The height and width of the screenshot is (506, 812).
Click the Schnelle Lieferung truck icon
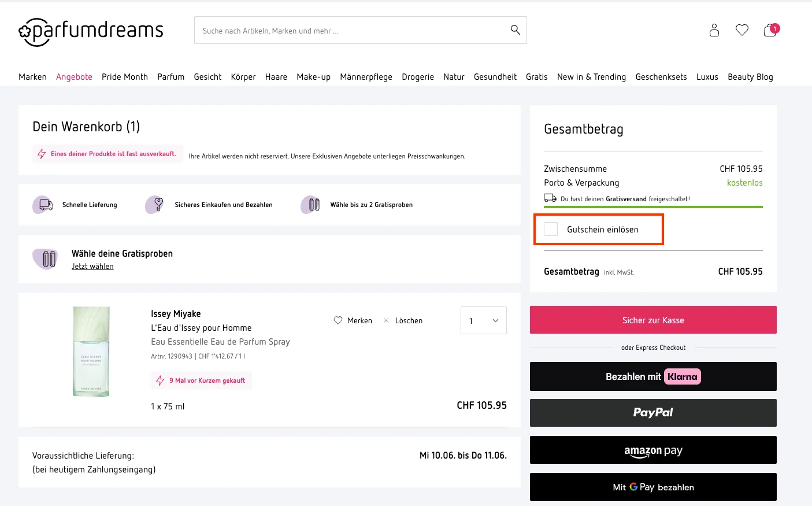point(43,205)
